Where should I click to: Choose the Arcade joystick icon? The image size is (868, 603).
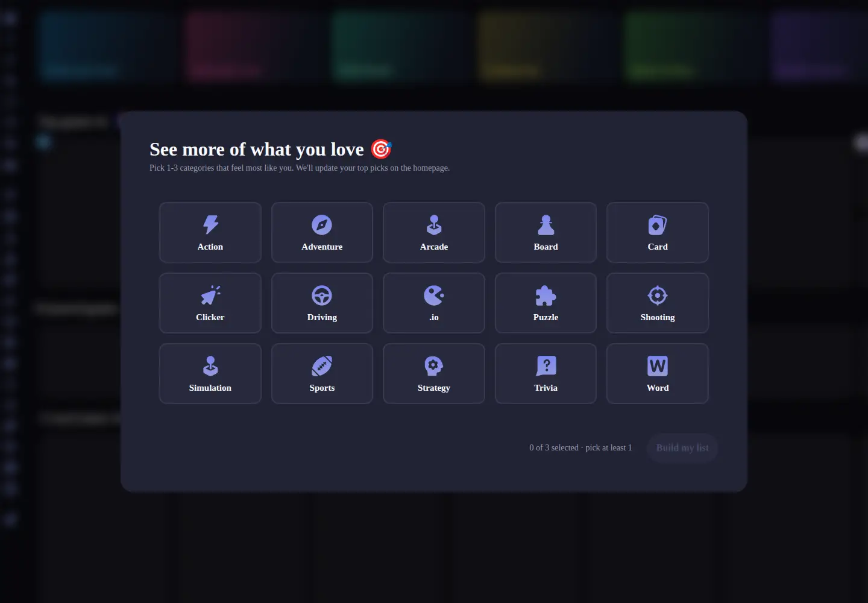pos(434,225)
